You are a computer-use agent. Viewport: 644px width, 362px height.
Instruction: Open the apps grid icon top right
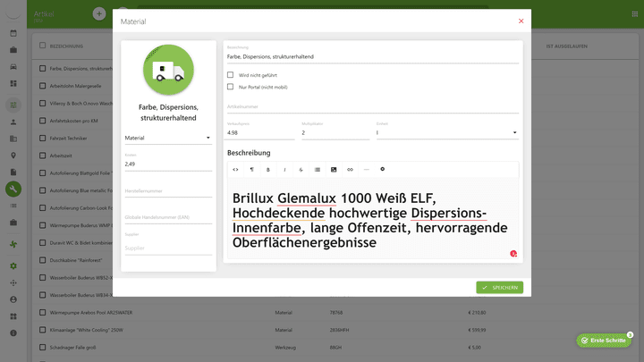pos(634,14)
